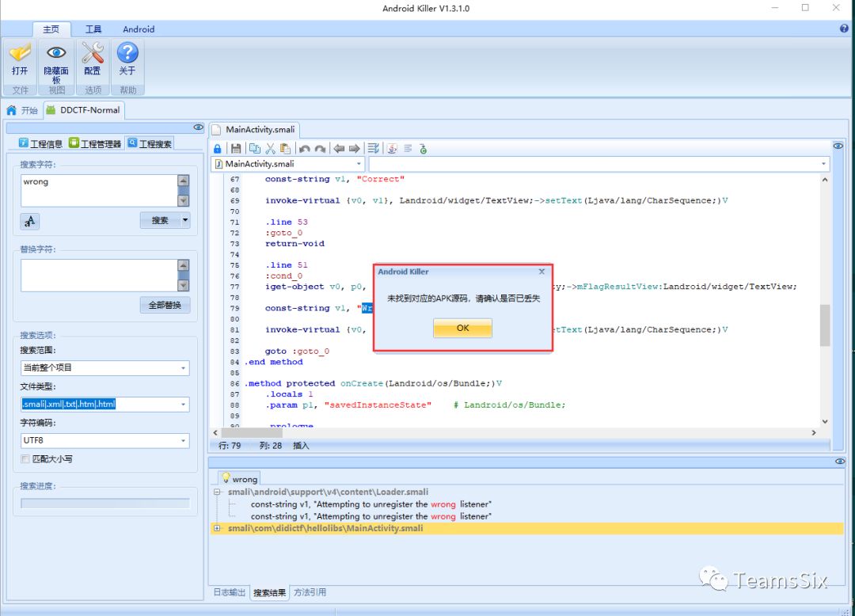Close the Android Killer dialog with X
This screenshot has width=855, height=616.
[x=541, y=272]
